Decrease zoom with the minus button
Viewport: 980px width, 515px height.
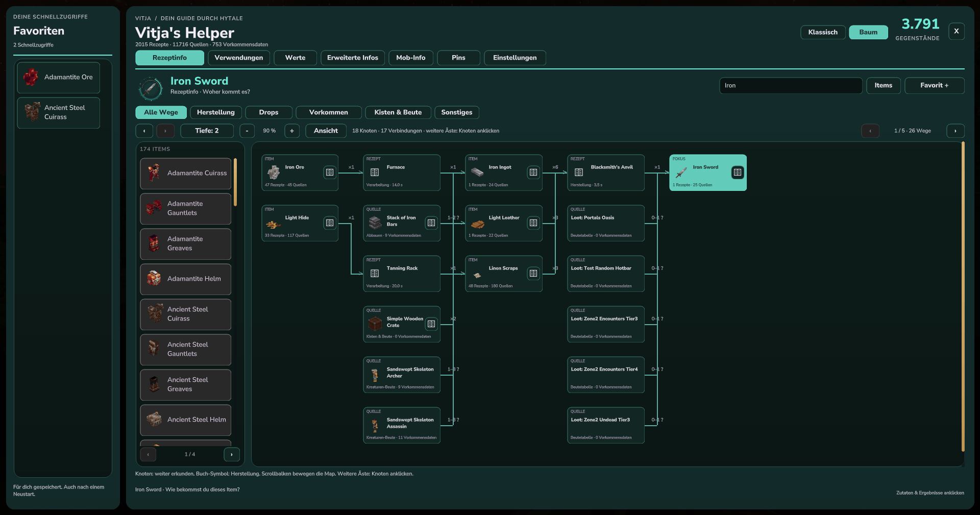pos(247,131)
